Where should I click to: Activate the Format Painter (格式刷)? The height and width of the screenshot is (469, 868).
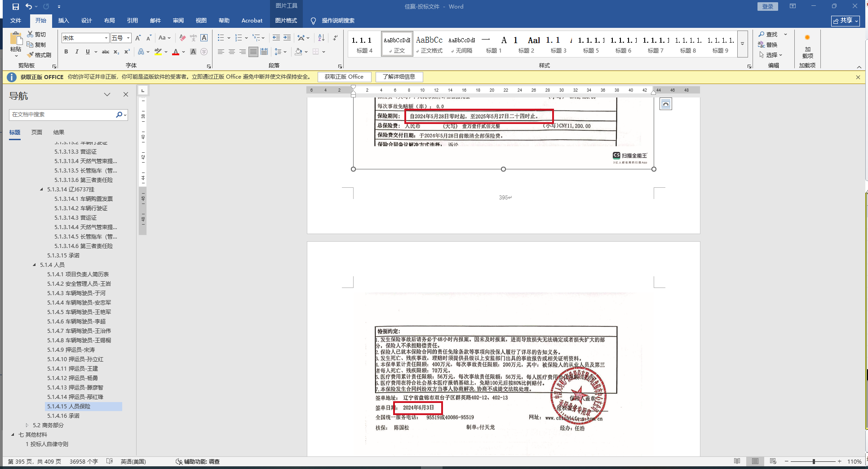pyautogui.click(x=39, y=55)
